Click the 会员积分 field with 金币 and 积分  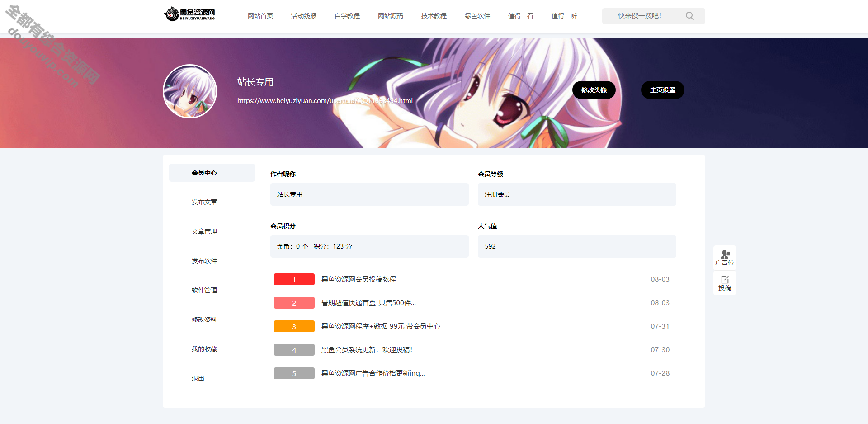point(369,246)
